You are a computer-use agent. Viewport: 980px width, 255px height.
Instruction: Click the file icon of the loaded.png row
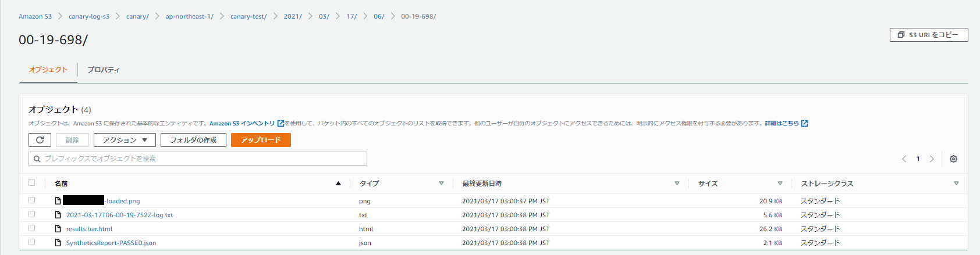click(58, 201)
